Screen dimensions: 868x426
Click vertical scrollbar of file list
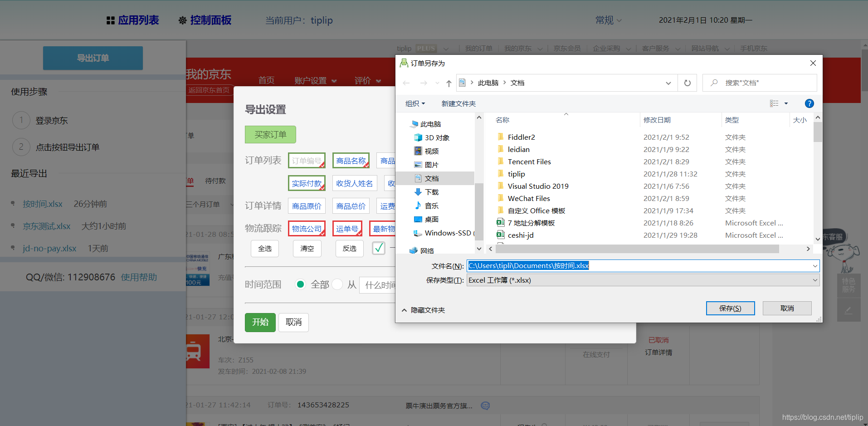818,132
